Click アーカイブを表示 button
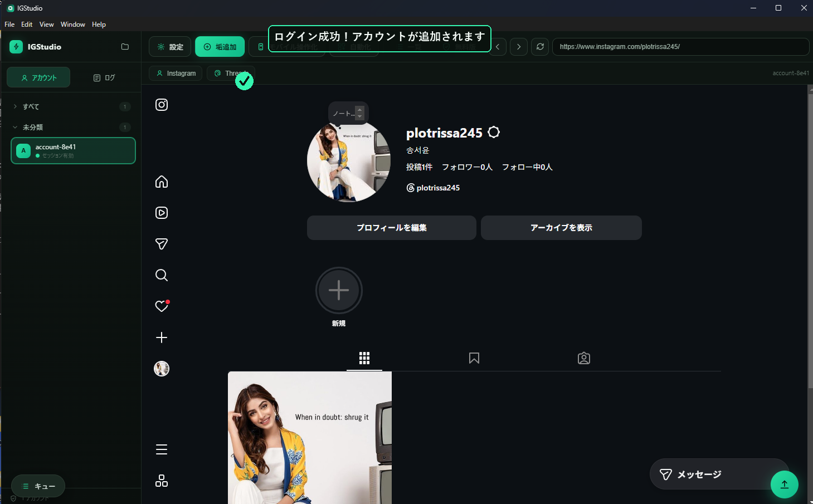The image size is (813, 504). point(561,228)
